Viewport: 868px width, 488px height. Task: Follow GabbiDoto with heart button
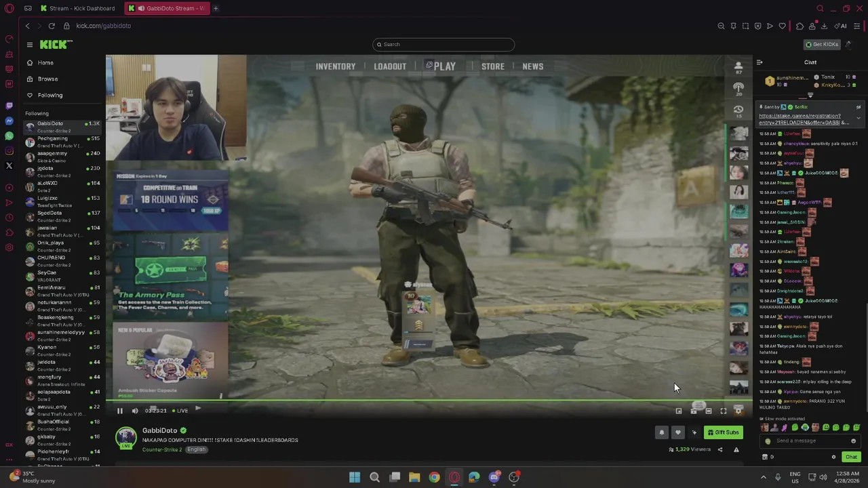click(678, 432)
